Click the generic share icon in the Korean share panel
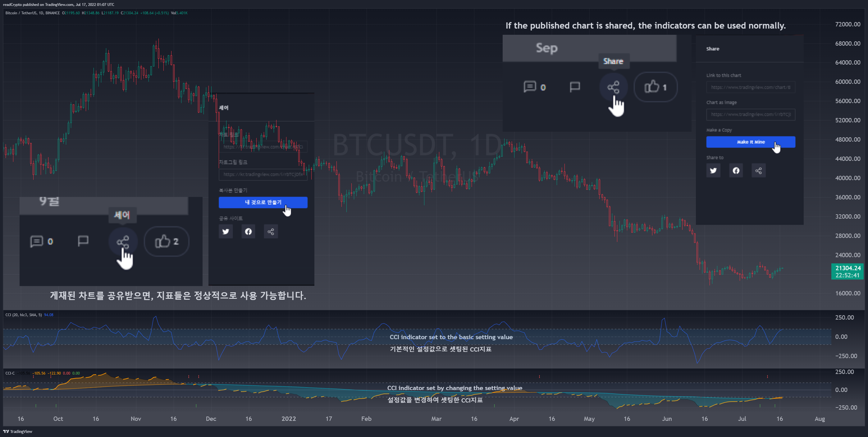Viewport: 868px width, 437px height. [x=271, y=231]
